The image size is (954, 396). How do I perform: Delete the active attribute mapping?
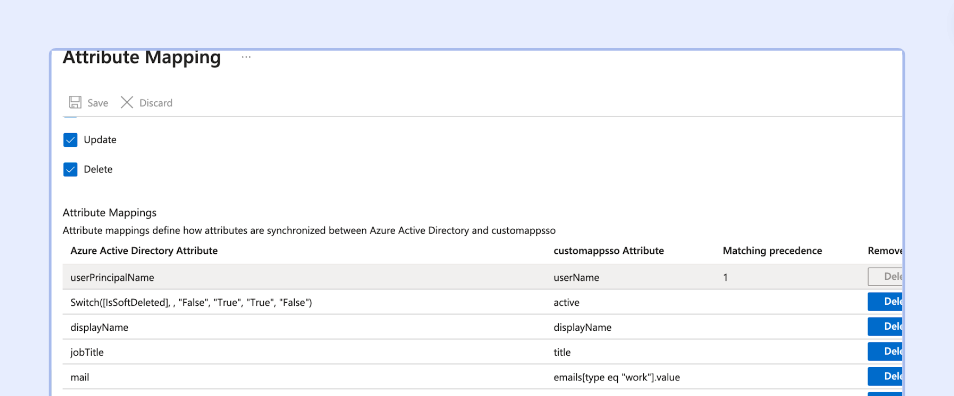click(x=885, y=302)
